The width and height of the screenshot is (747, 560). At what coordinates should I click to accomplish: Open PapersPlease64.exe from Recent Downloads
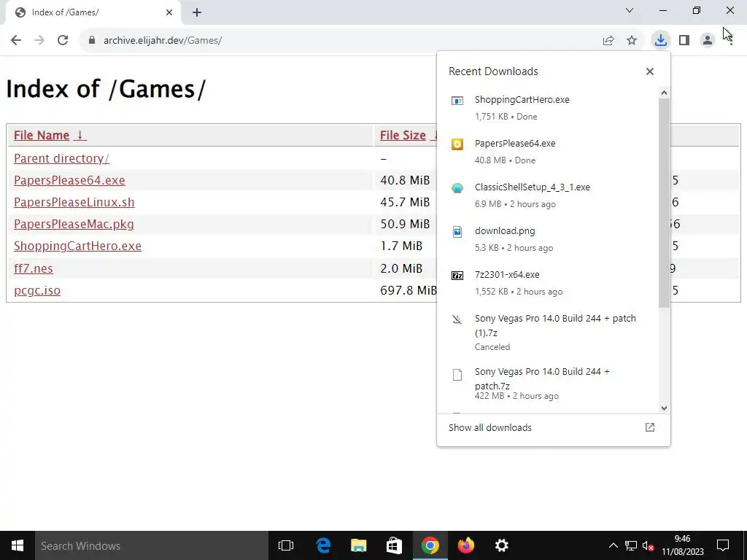[x=549, y=152]
